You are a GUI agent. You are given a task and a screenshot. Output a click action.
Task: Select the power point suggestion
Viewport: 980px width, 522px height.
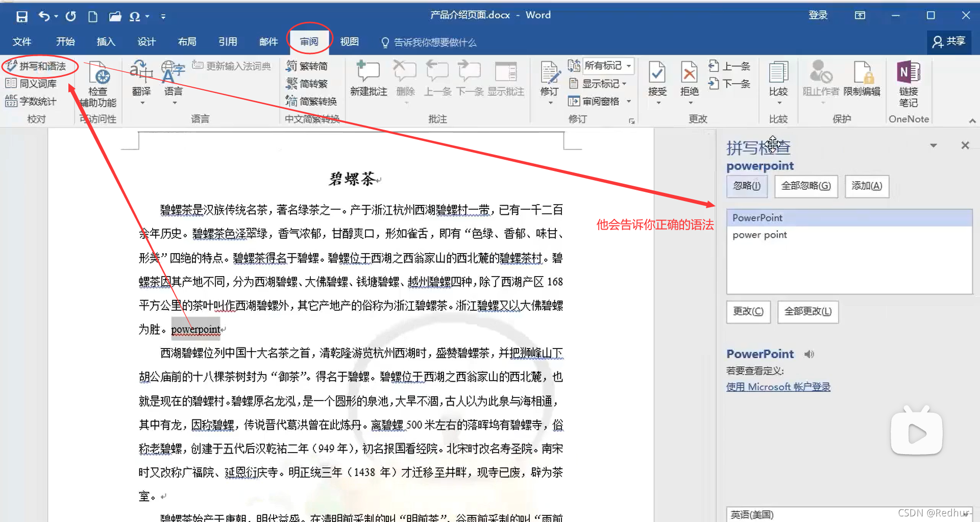(759, 234)
